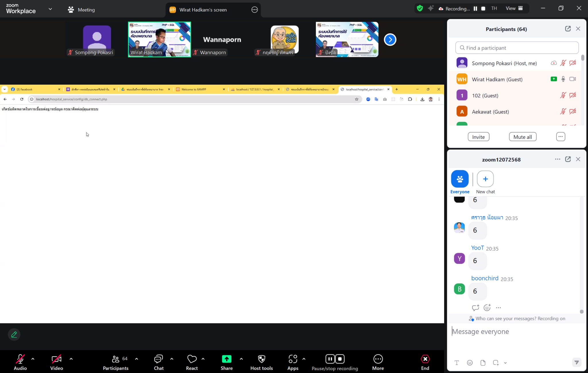Image resolution: width=588 pixels, height=373 pixels.
Task: Turn on camera with Video button
Action: coord(56,359)
